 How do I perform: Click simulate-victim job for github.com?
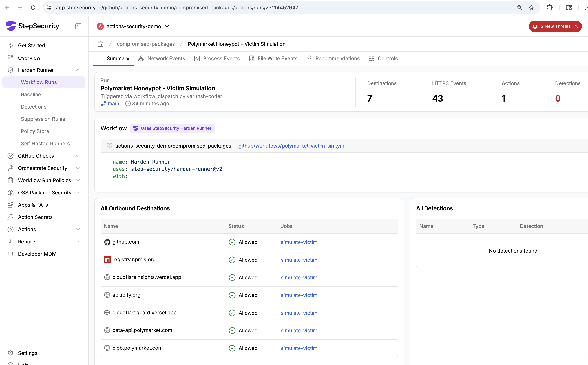[299, 242]
